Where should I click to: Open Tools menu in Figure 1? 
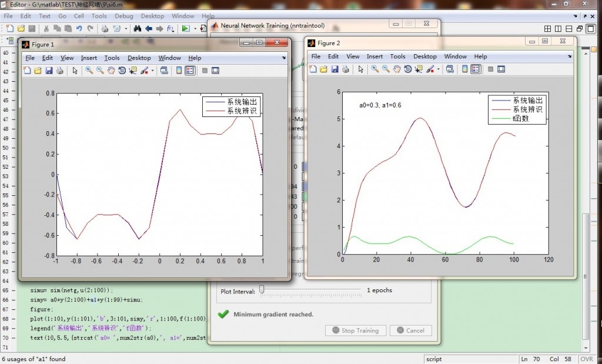[x=112, y=58]
